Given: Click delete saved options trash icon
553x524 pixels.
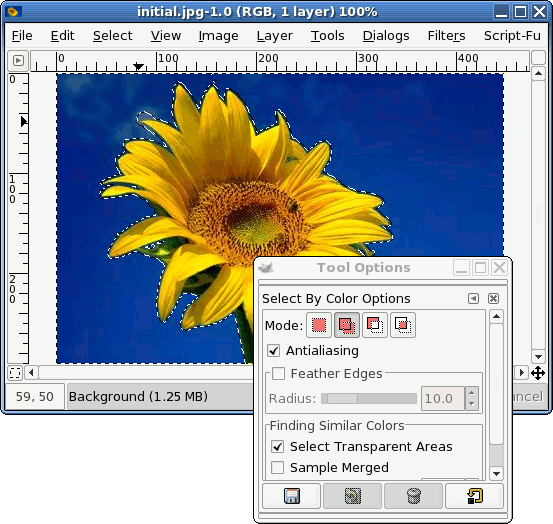Looking at the screenshot, I should 413,496.
